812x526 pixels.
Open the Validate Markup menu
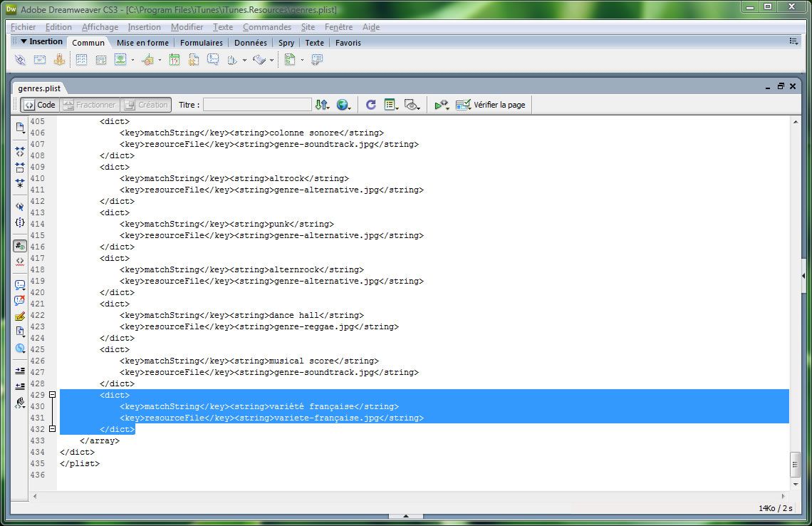pos(442,105)
